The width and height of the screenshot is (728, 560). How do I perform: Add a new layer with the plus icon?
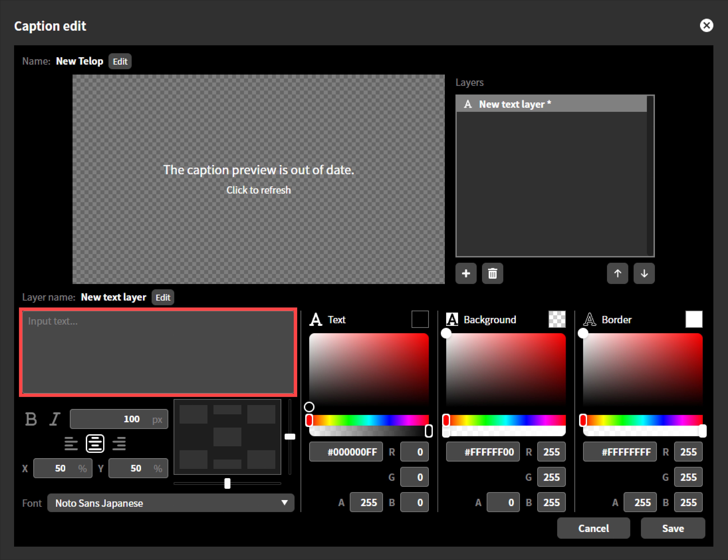click(x=466, y=274)
